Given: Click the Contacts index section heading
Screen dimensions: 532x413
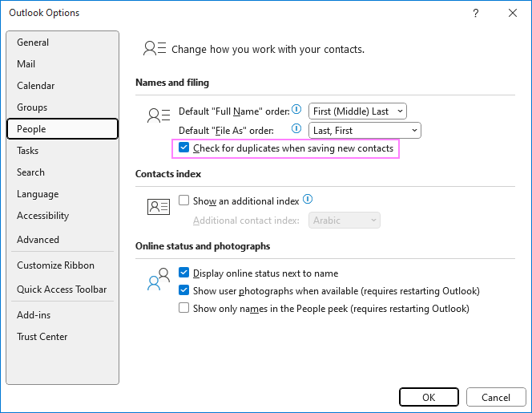Looking at the screenshot, I should point(168,174).
